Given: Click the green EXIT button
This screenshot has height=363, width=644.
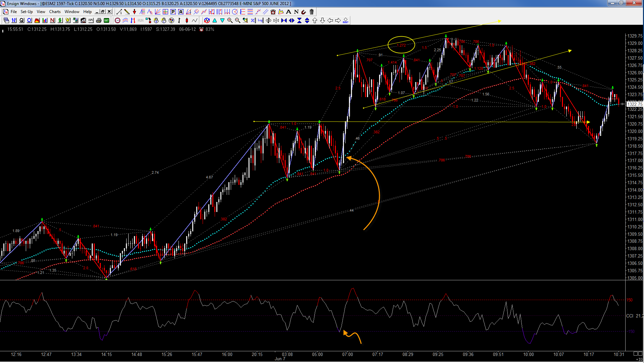Looking at the screenshot, I should (106, 20).
